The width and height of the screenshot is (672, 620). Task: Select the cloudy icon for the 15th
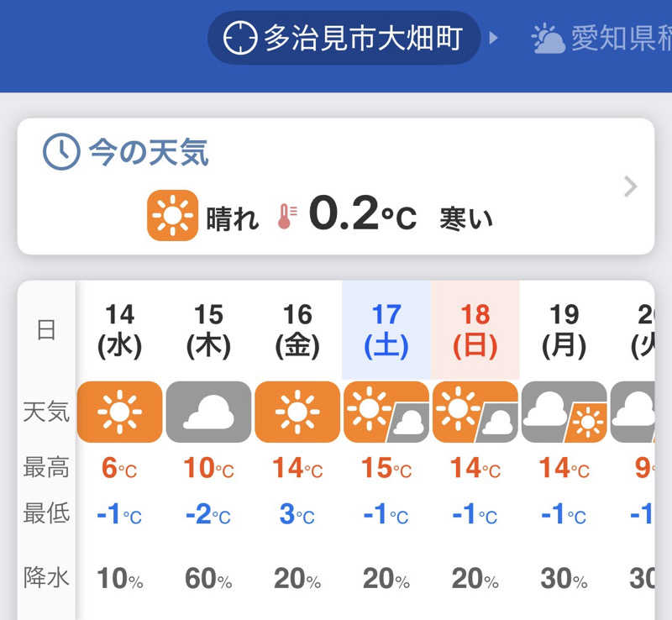pos(208,412)
